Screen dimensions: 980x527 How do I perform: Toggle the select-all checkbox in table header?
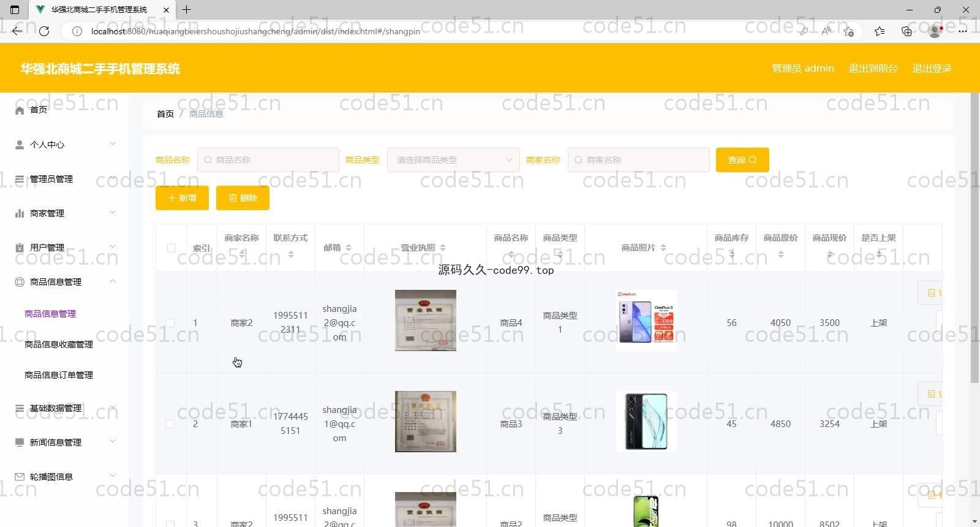coord(171,248)
